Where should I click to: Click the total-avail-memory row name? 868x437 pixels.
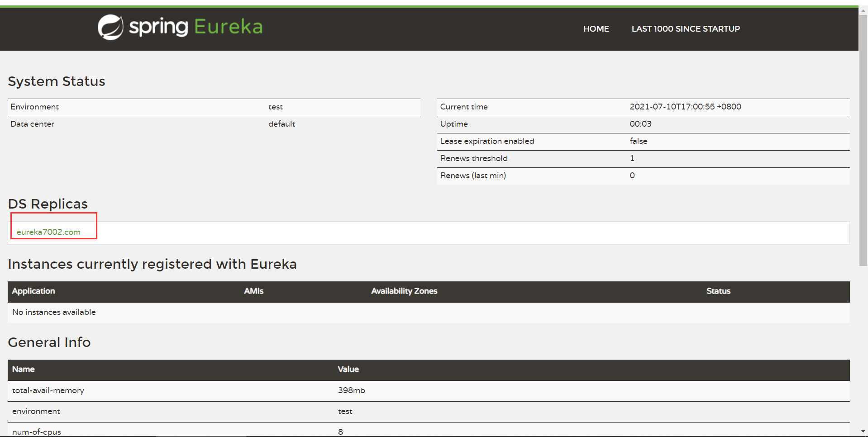(x=48, y=390)
